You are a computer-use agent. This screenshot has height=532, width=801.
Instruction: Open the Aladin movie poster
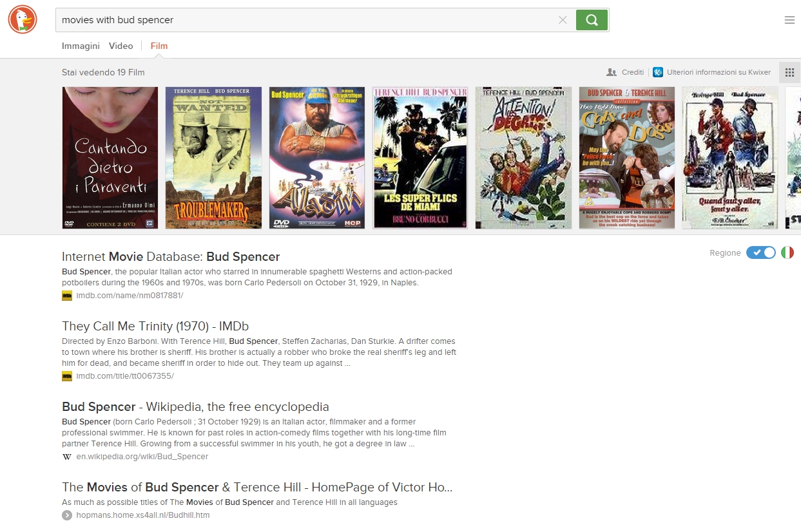316,158
